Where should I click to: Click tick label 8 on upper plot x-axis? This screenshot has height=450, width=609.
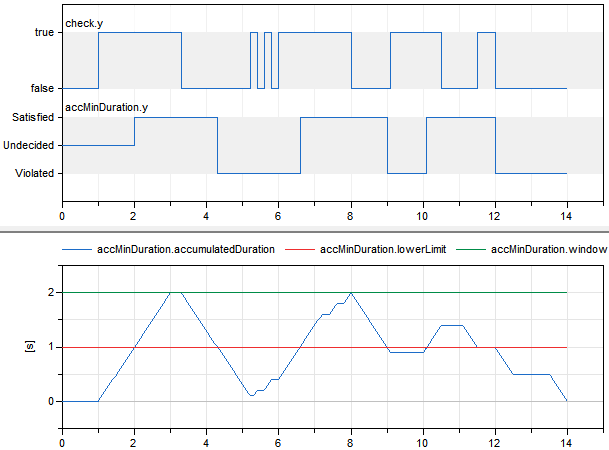[x=351, y=214]
